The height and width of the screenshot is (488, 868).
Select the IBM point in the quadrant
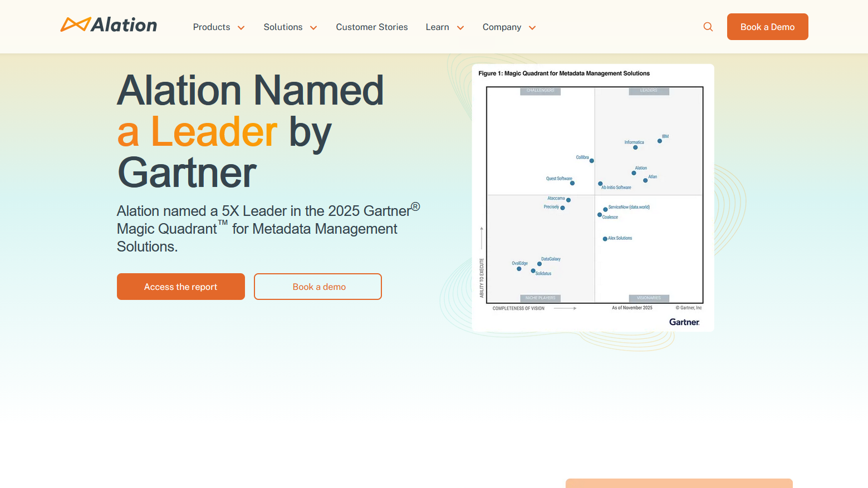(660, 140)
